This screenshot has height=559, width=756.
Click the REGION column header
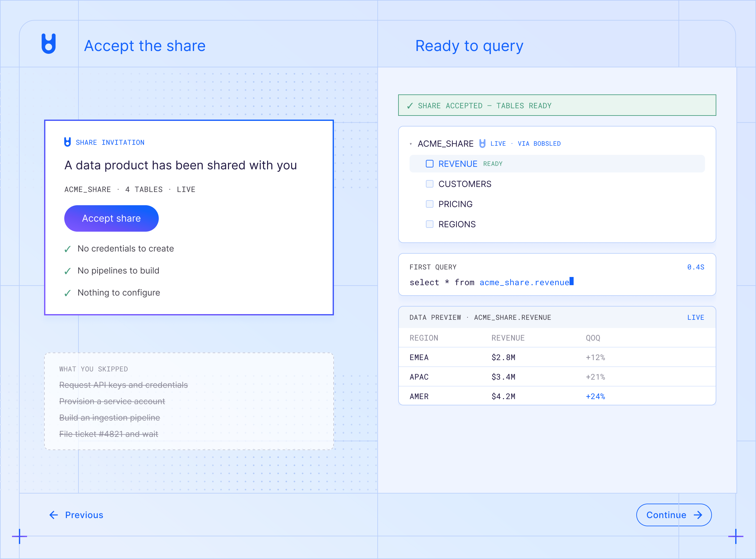pyautogui.click(x=424, y=338)
